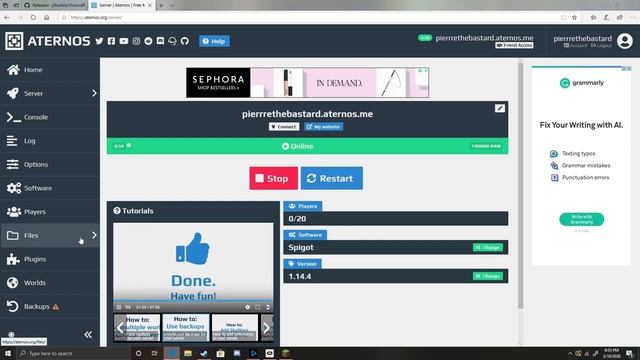Click the Logout link
The height and width of the screenshot is (360, 640).
(x=601, y=46)
